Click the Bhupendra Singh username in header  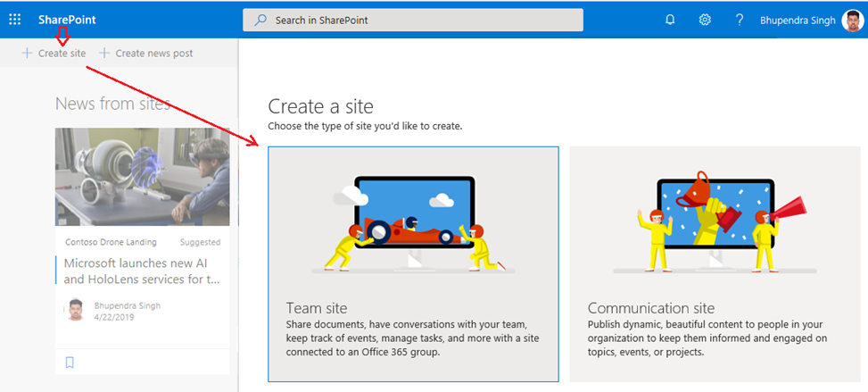tap(798, 21)
